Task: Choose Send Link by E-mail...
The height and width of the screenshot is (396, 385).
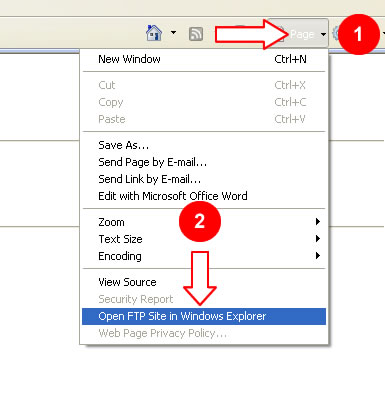Action: click(204, 179)
